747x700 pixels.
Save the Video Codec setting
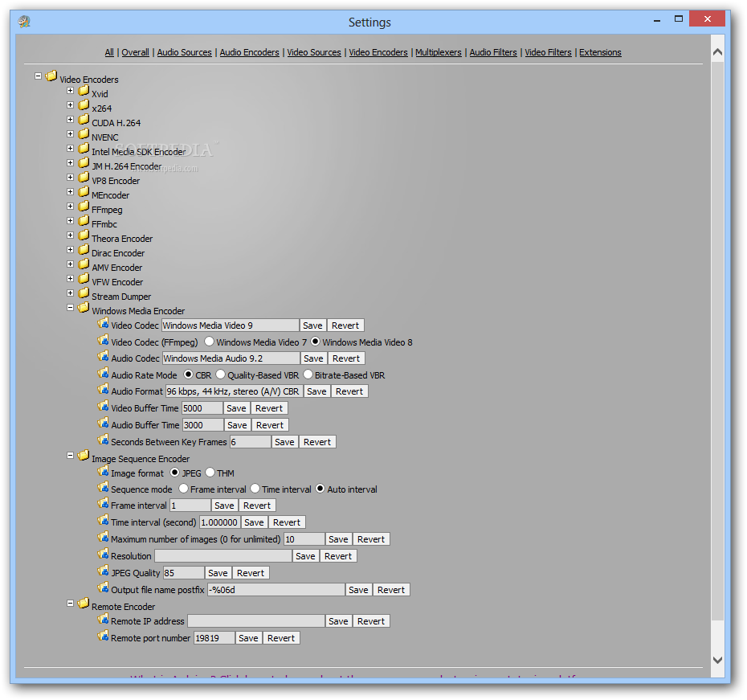point(312,325)
